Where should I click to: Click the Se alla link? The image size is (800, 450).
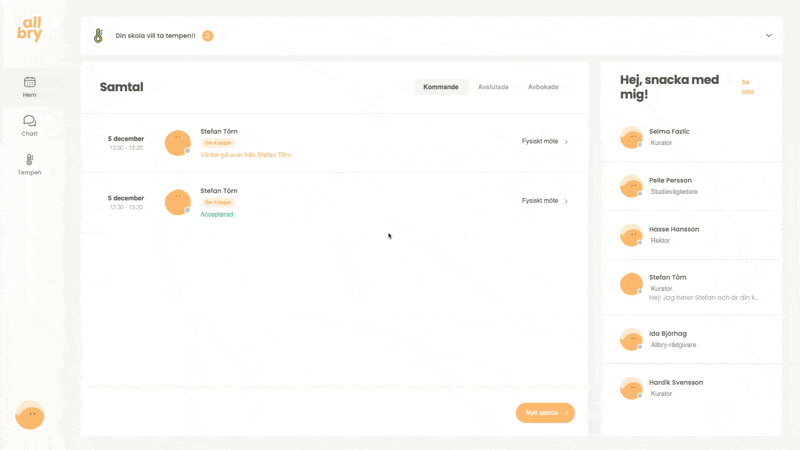tap(747, 86)
